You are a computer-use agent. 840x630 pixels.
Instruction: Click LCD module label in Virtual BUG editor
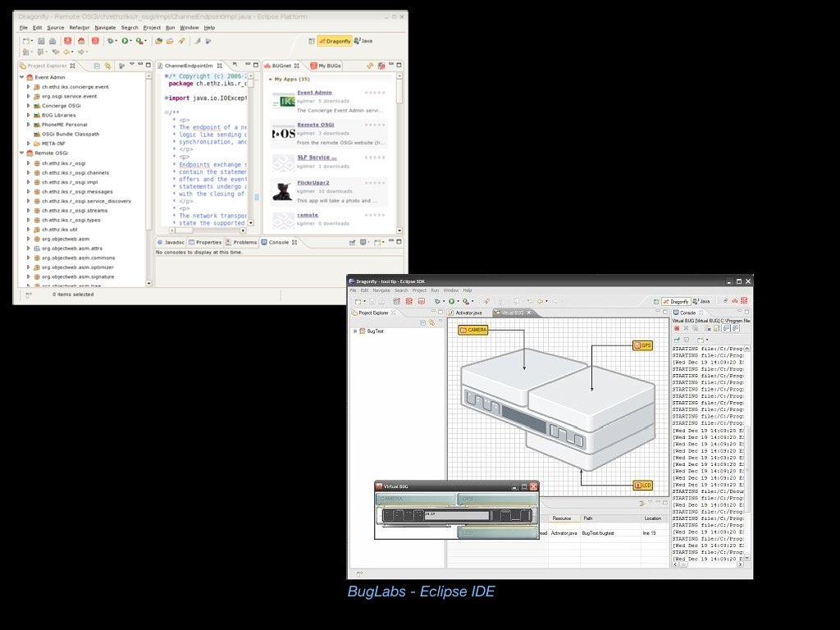[x=642, y=486]
